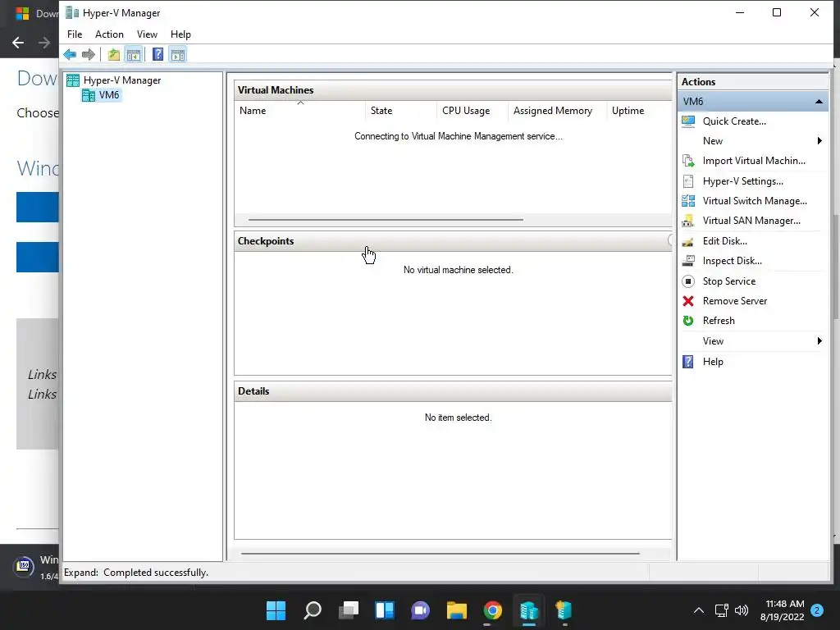840x630 pixels.
Task: Click the Help icon in the Actions pane
Action: [x=688, y=362]
